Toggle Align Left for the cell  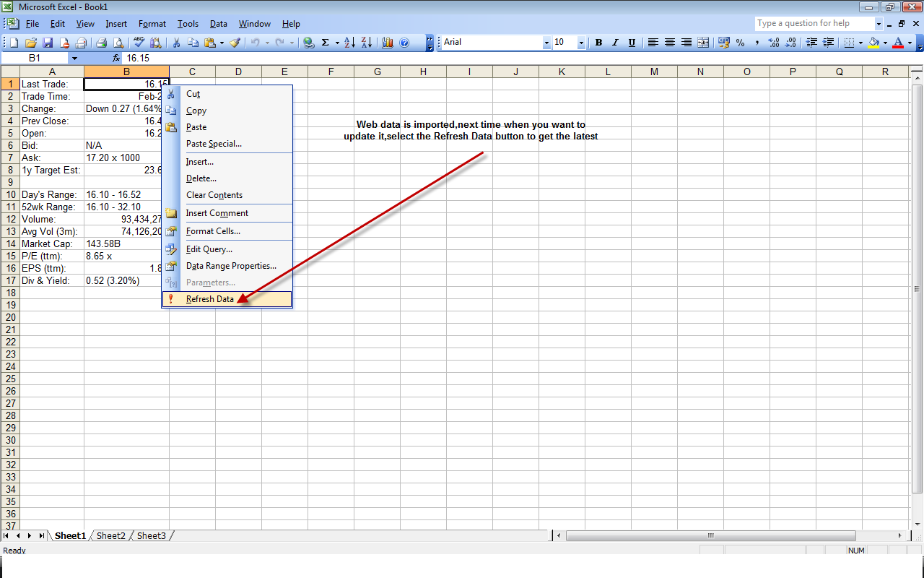click(x=653, y=43)
